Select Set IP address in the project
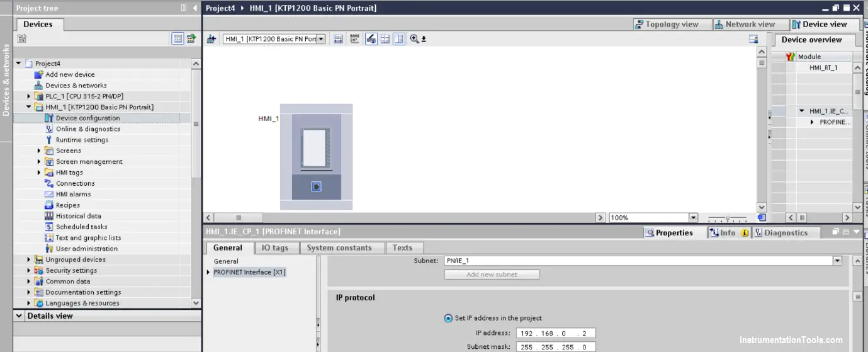 point(448,318)
